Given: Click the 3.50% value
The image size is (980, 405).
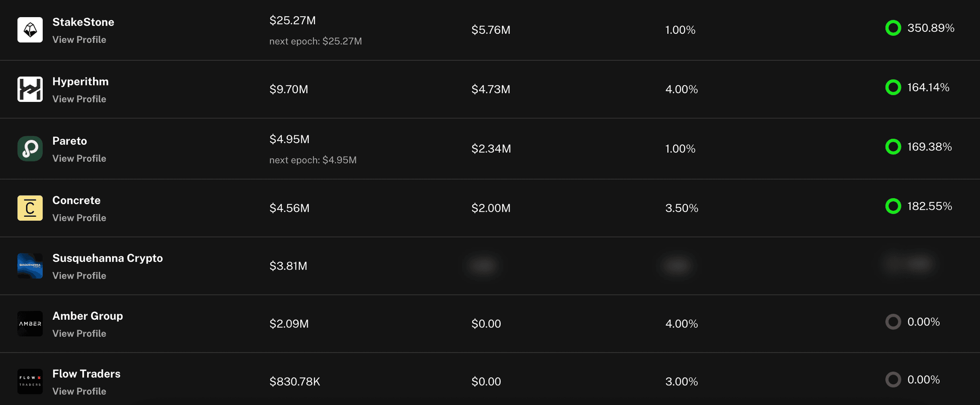Looking at the screenshot, I should coord(682,208).
